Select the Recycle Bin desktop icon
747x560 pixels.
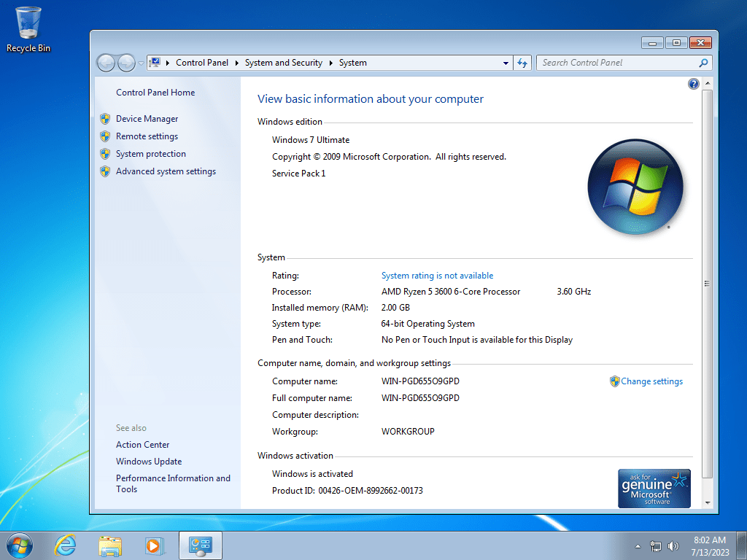[28, 29]
